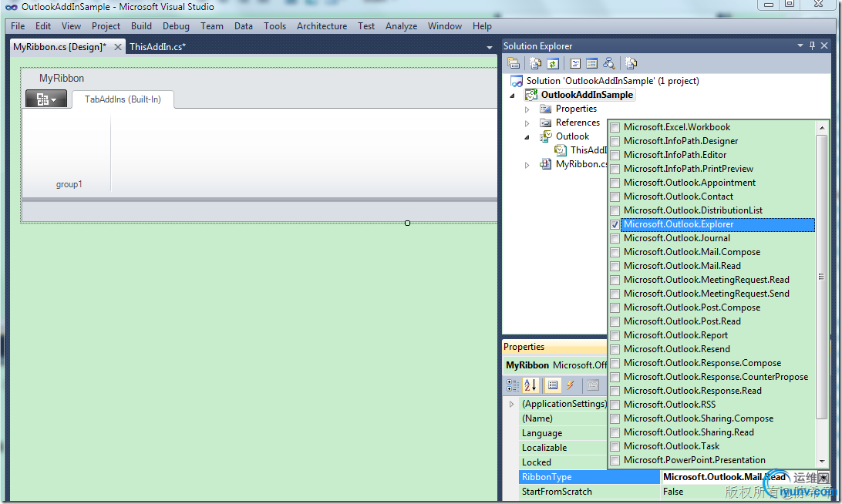The width and height of the screenshot is (842, 504).
Task: Click the OutlookAddInSample project icon
Action: [531, 95]
